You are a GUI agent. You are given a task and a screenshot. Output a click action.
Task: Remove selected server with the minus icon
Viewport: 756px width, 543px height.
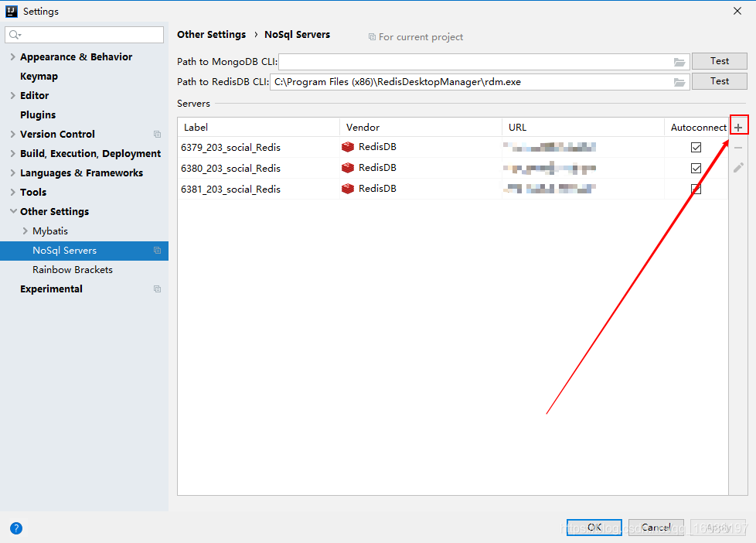click(x=738, y=148)
